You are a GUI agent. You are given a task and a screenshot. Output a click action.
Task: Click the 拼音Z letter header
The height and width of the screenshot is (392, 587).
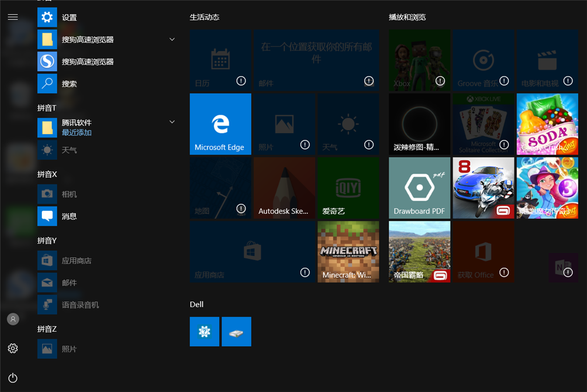click(47, 329)
